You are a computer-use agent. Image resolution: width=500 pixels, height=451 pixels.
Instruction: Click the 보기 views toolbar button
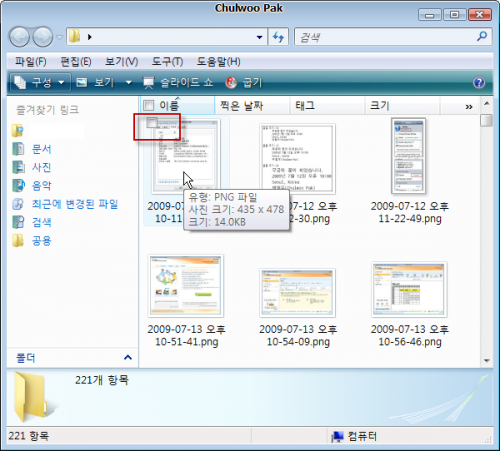95,82
